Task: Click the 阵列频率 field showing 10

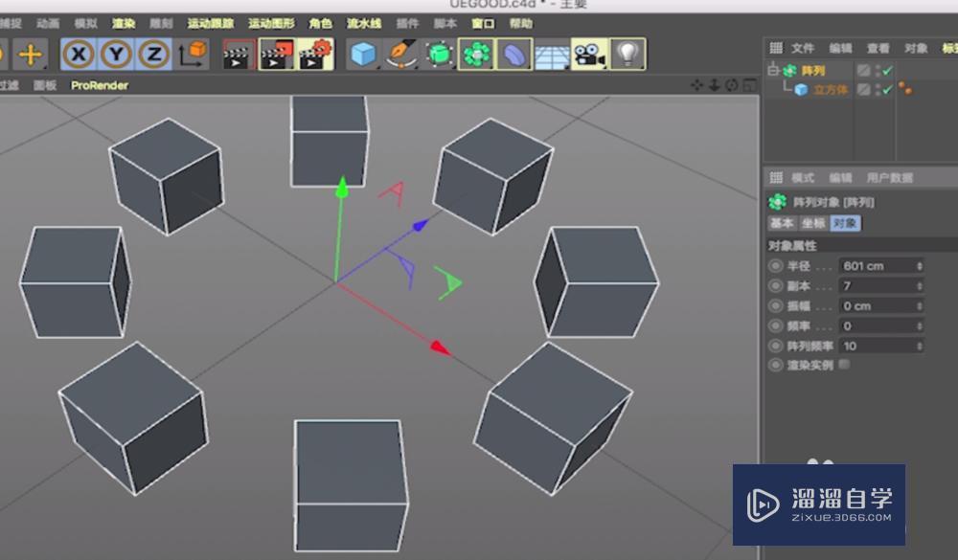Action: click(880, 347)
